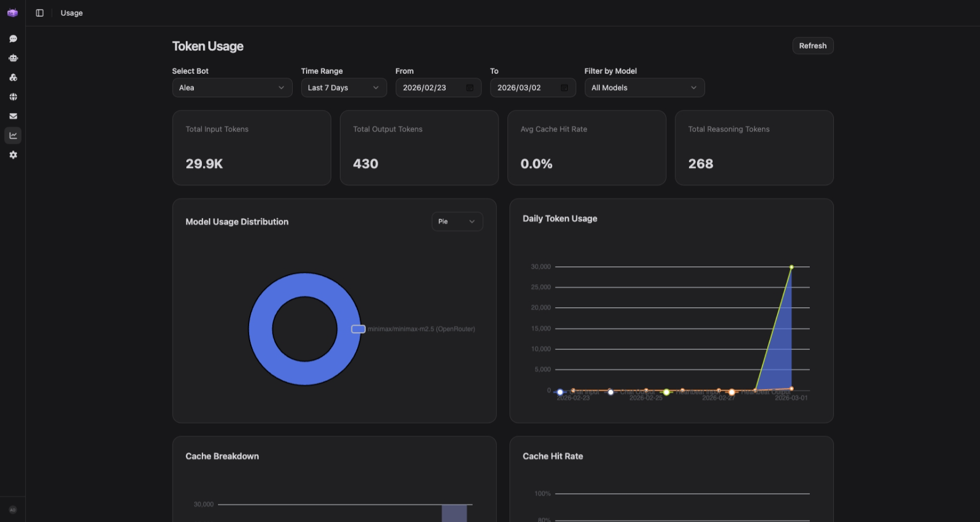Viewport: 980px width, 522px height.
Task: Expand the Time Range dropdown
Action: [x=343, y=87]
